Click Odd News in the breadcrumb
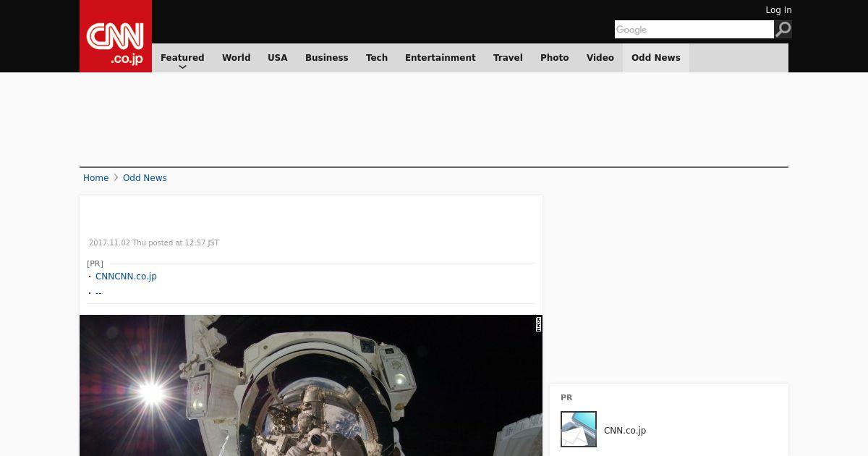This screenshot has width=868, height=456. 145,178
